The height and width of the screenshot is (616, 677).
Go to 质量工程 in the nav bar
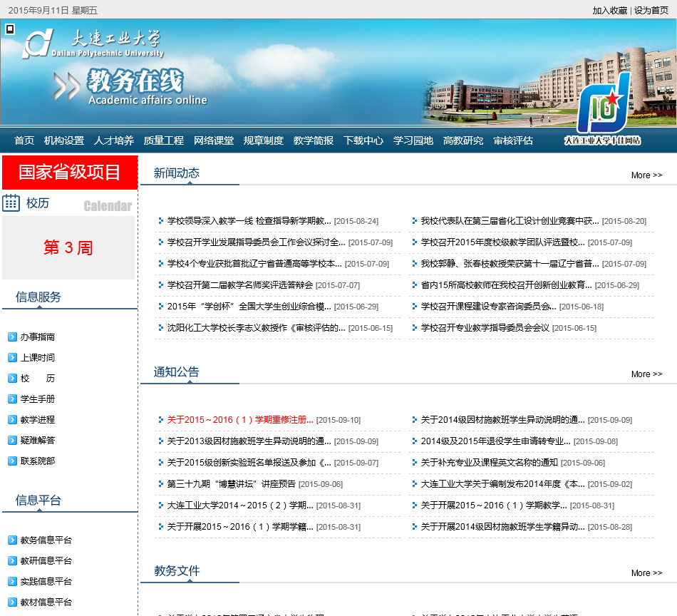[164, 140]
